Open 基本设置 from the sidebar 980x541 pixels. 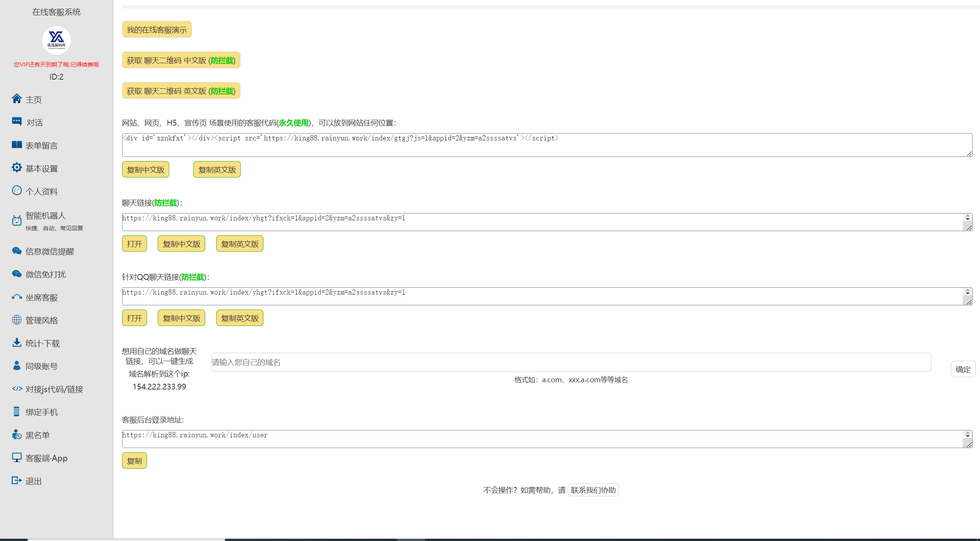(x=42, y=168)
